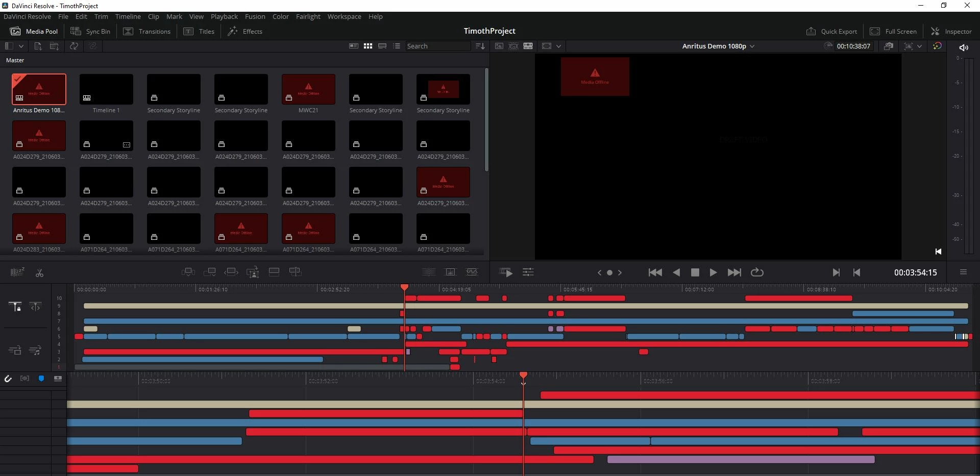The width and height of the screenshot is (980, 476).
Task: Stop playback
Action: [695, 272]
